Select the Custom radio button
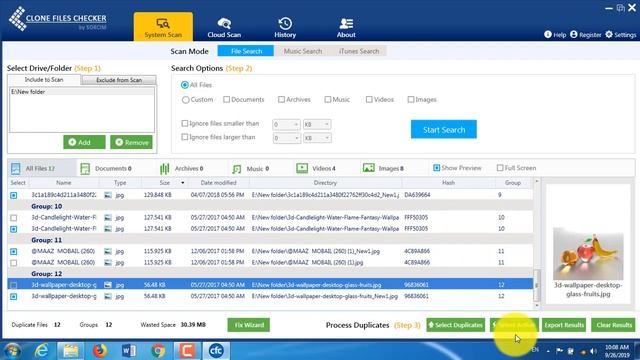The image size is (640, 360). tap(186, 100)
